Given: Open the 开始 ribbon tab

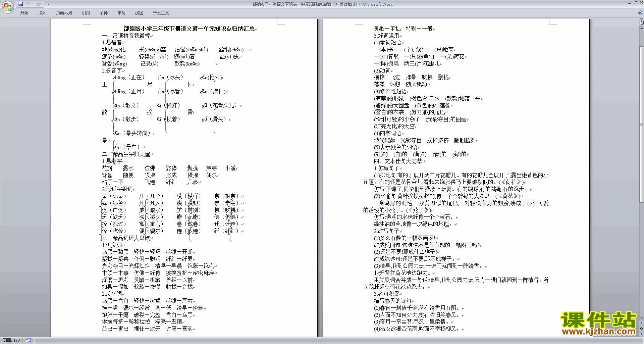Looking at the screenshot, I should [x=24, y=13].
